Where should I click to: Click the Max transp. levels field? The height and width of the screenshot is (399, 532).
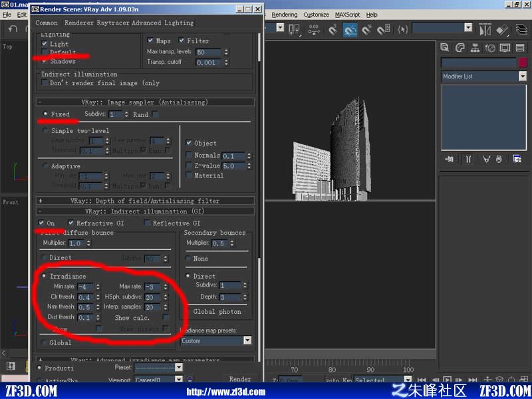click(x=209, y=52)
